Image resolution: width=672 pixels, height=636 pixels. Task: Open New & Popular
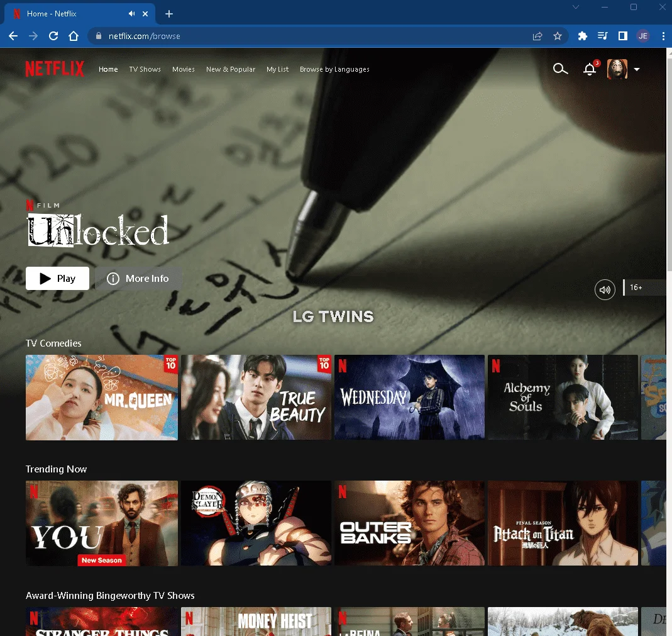click(x=231, y=69)
